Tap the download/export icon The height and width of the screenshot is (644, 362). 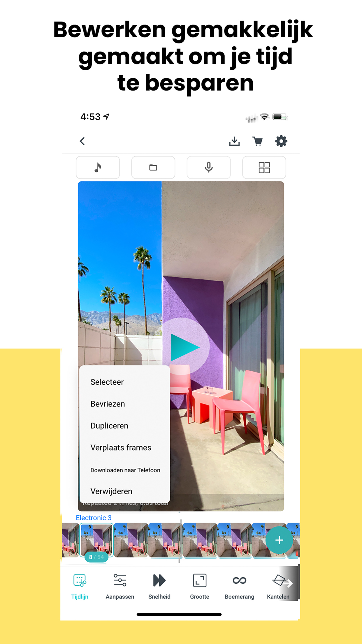coord(234,141)
